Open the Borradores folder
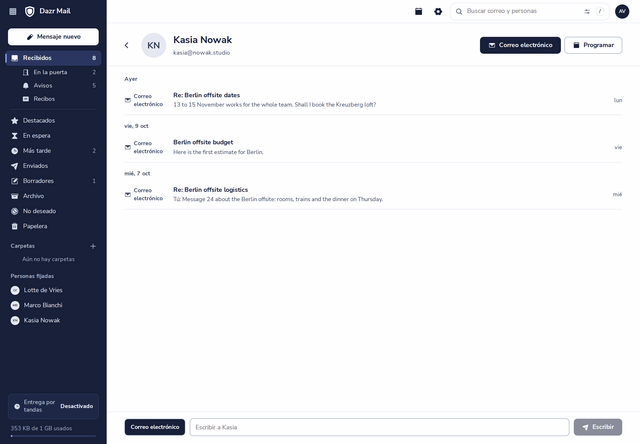Screen dimensions: 640x444 click(x=53, y=181)
